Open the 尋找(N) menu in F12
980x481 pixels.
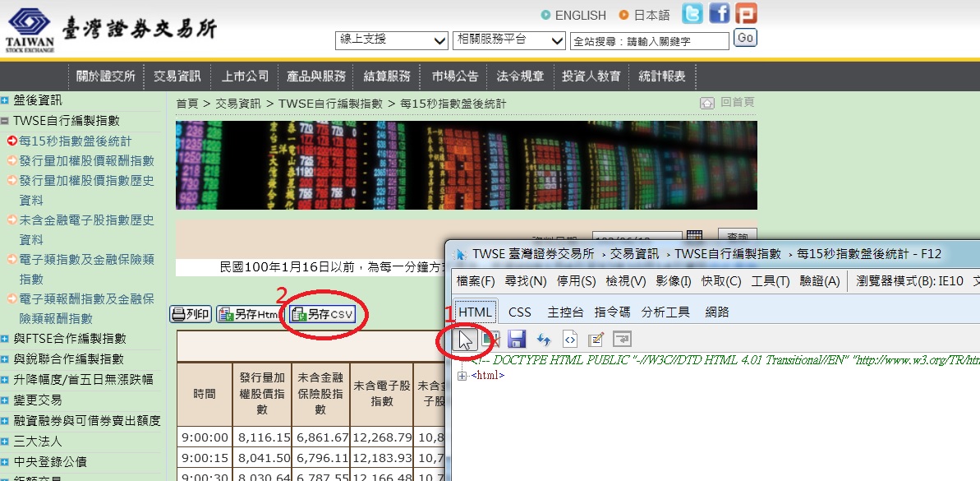[526, 281]
